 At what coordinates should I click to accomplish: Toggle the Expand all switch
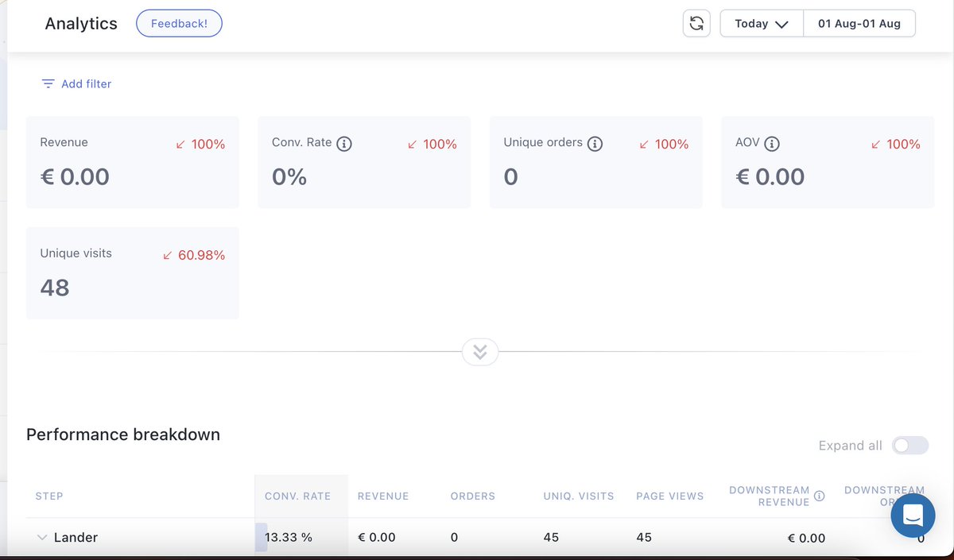910,446
